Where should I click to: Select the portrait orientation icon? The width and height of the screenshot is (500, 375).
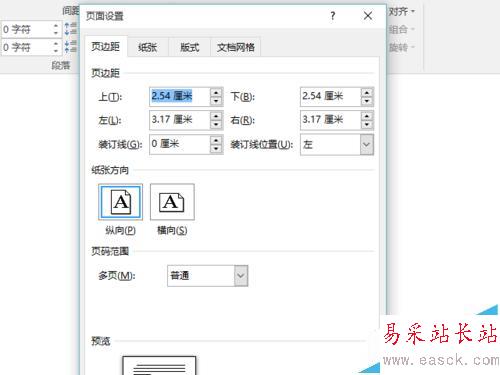point(120,202)
